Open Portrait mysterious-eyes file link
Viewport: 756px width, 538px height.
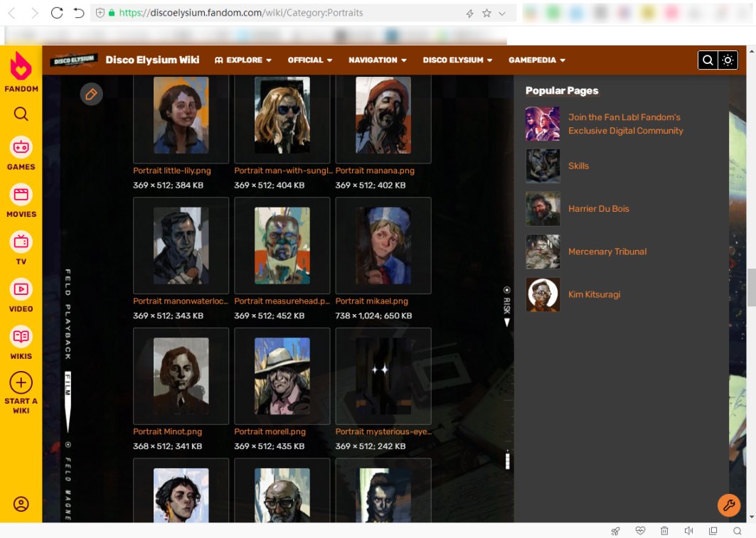(x=383, y=431)
